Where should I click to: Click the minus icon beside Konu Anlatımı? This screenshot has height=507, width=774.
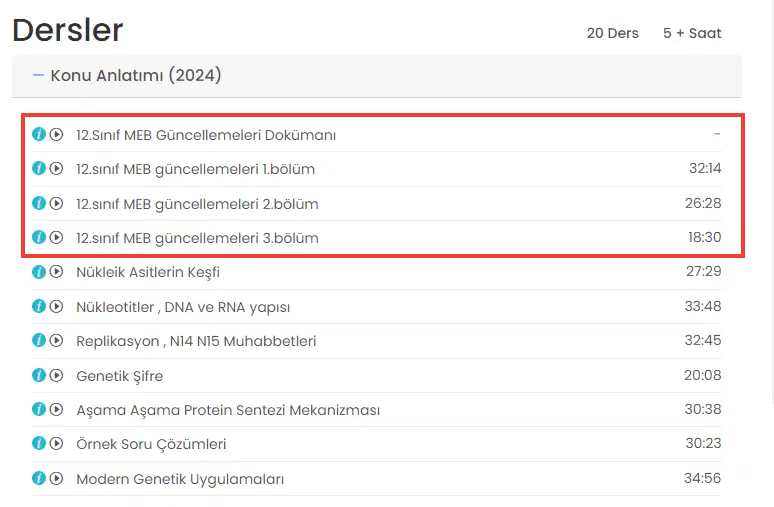39,76
